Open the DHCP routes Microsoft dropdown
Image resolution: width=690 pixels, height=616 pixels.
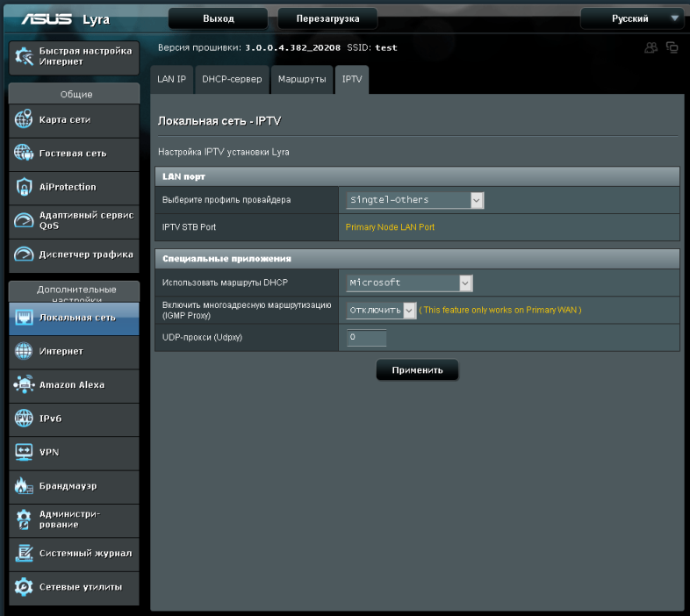[x=409, y=283]
